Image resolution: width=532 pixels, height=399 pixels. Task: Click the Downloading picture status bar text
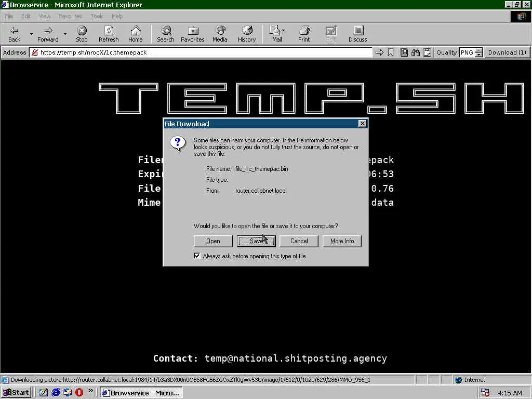coord(190,380)
